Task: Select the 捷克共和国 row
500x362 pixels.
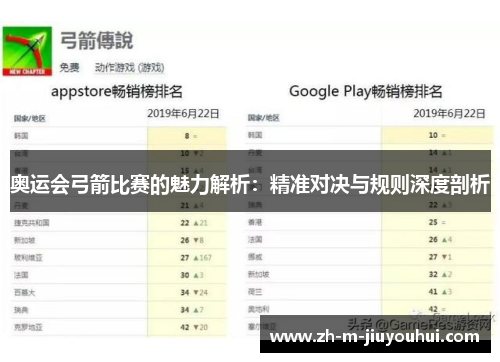Action: [x=120, y=223]
